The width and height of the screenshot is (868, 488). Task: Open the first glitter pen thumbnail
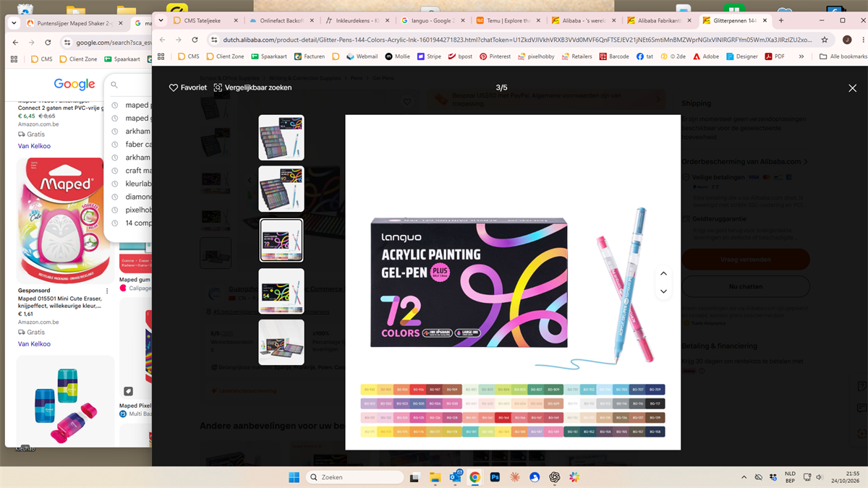(281, 137)
